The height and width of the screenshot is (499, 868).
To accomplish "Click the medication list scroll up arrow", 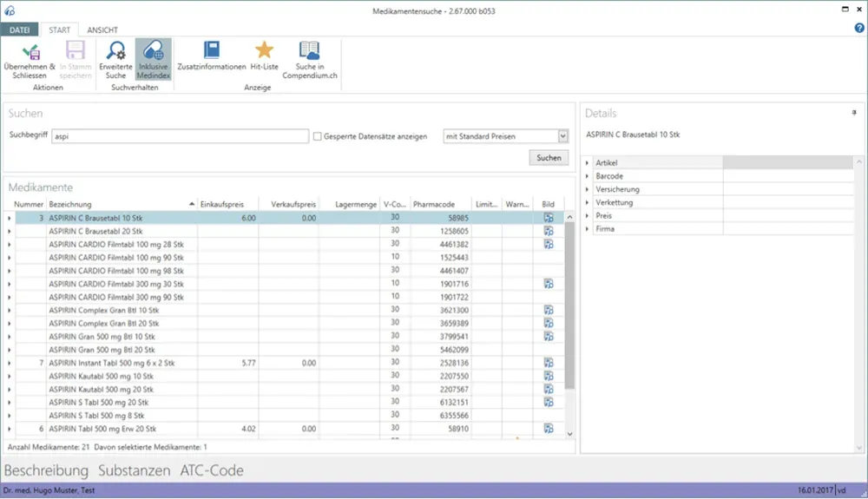I will pyautogui.click(x=569, y=218).
